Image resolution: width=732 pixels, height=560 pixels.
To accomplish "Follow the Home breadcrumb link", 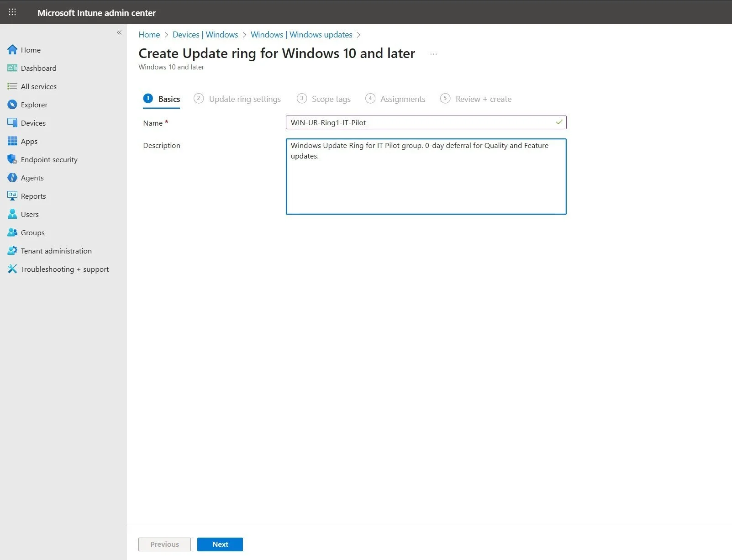I will (149, 35).
